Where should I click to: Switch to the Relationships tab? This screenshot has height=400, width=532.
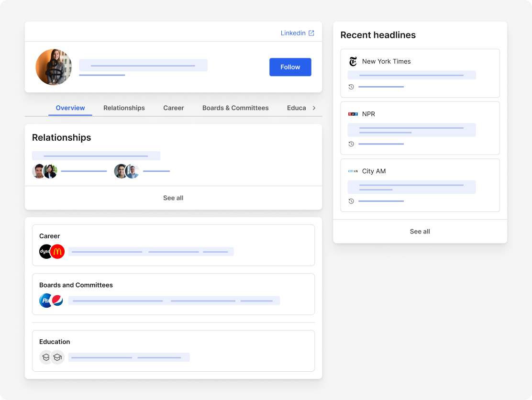tap(124, 108)
